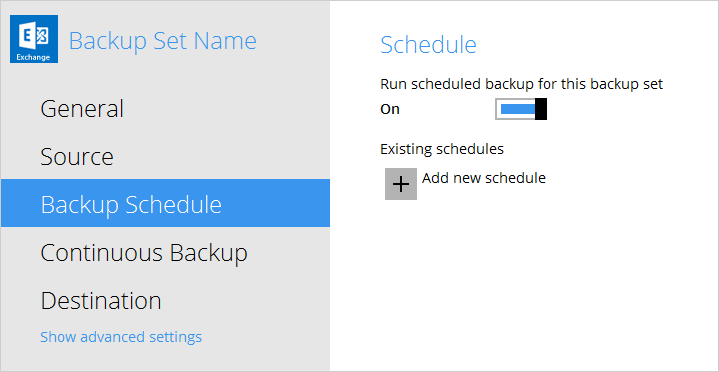Image resolution: width=719 pixels, height=372 pixels.
Task: Click empty area below Add new schedule
Action: coord(523,284)
